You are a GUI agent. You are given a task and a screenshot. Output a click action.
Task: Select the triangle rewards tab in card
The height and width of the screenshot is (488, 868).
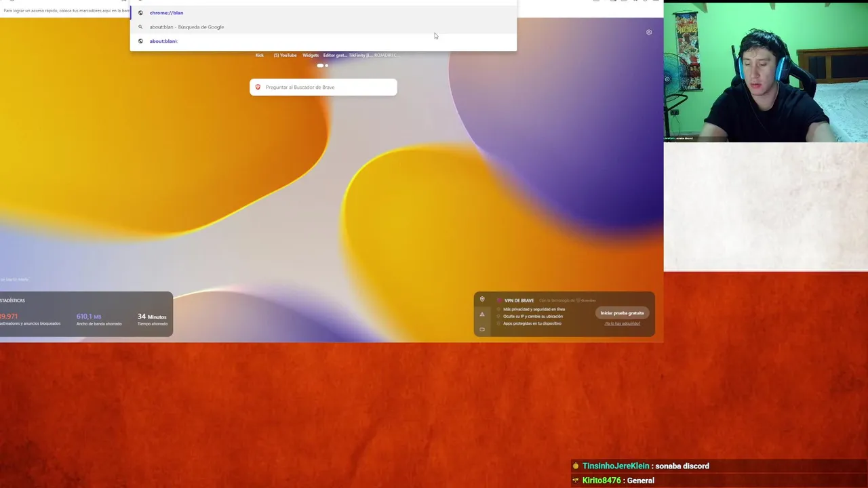(482, 314)
